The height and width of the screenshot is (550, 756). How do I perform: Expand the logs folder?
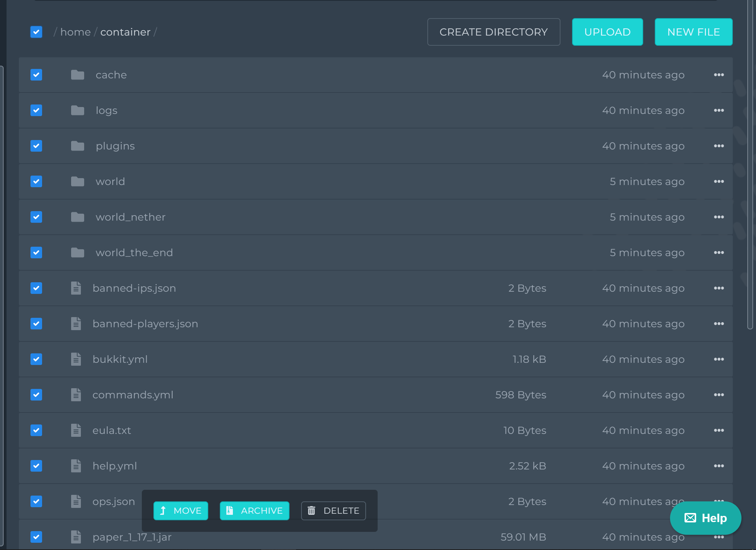(x=106, y=110)
